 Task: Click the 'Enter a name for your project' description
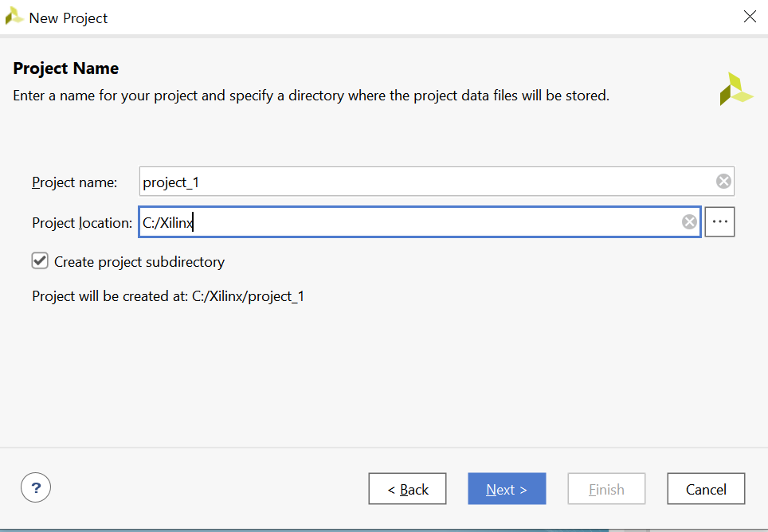311,96
